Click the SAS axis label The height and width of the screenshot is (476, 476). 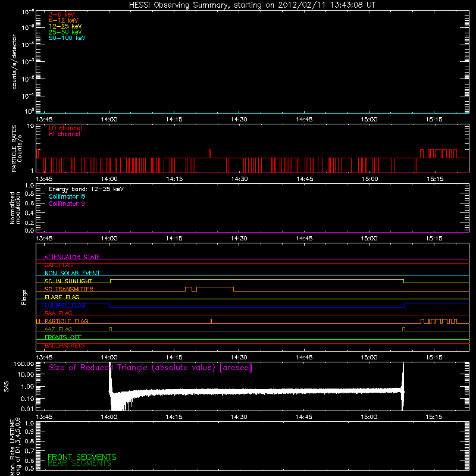[7, 387]
